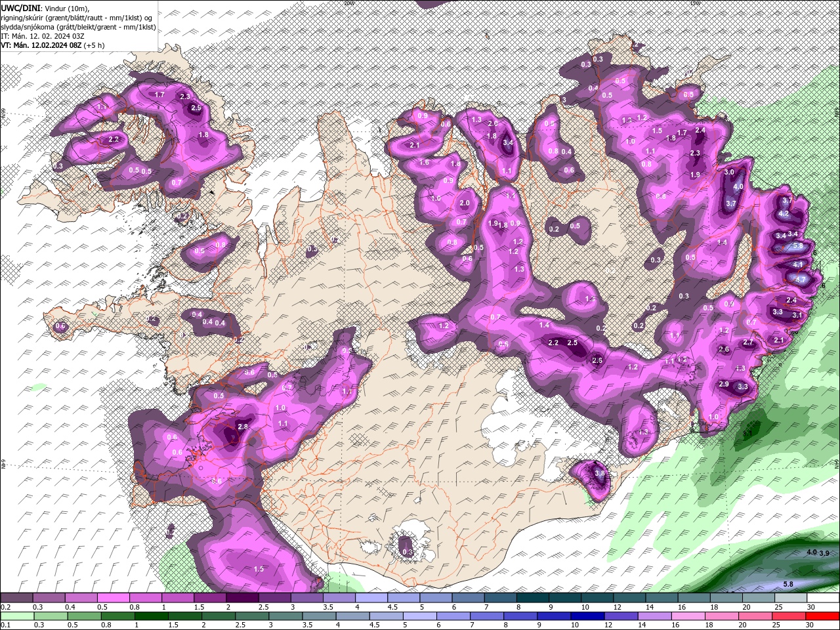Click the valid time 'VT: Mán. 12.02.2024 08Z'
Screen dimensions: 840x630
click(x=41, y=45)
